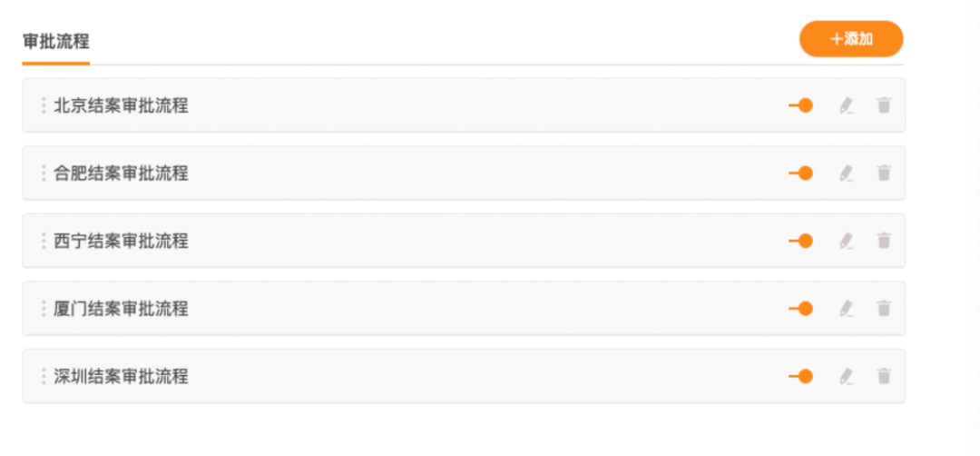Delete the 厦门结案审批流程 entry
This screenshot has width=980, height=456.
pos(884,308)
